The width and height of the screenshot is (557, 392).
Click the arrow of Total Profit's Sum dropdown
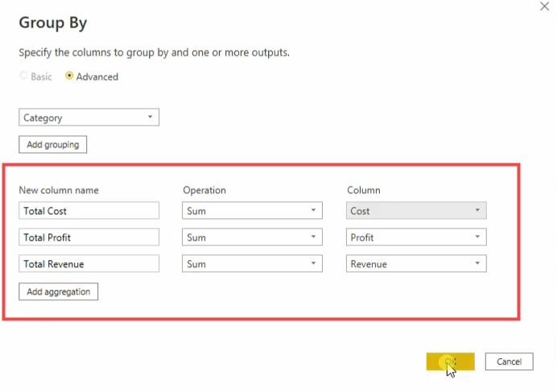pos(313,237)
